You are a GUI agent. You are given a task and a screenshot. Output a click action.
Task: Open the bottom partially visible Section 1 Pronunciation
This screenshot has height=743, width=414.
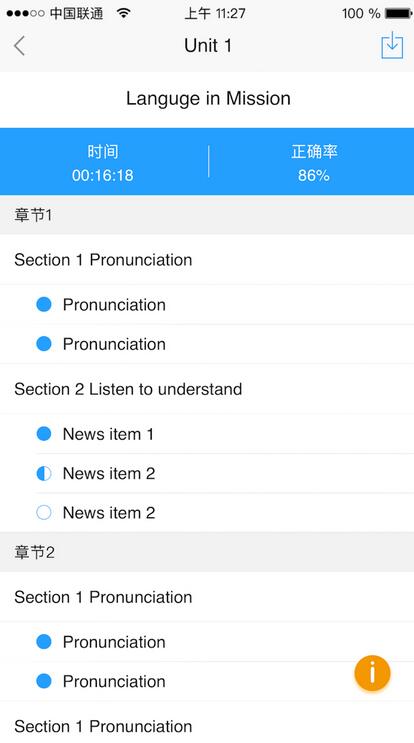[207, 725]
